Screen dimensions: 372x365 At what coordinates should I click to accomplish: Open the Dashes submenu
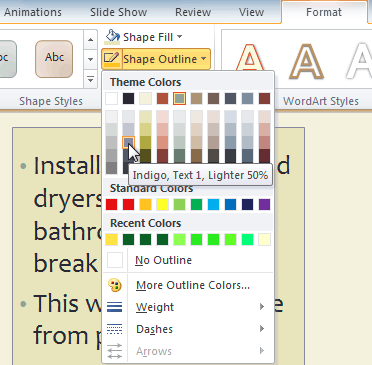(x=188, y=329)
